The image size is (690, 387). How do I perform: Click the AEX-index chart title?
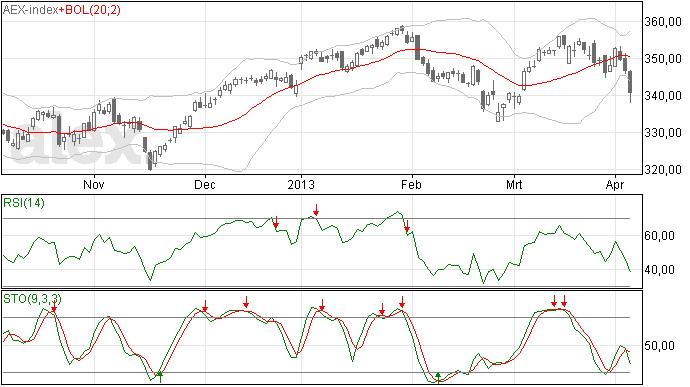(30, 10)
